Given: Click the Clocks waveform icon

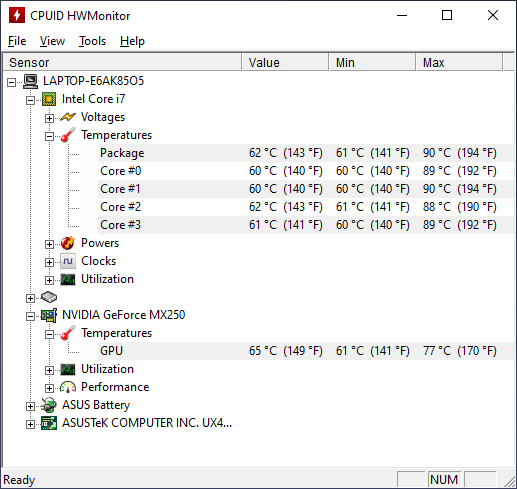Looking at the screenshot, I should [x=68, y=261].
